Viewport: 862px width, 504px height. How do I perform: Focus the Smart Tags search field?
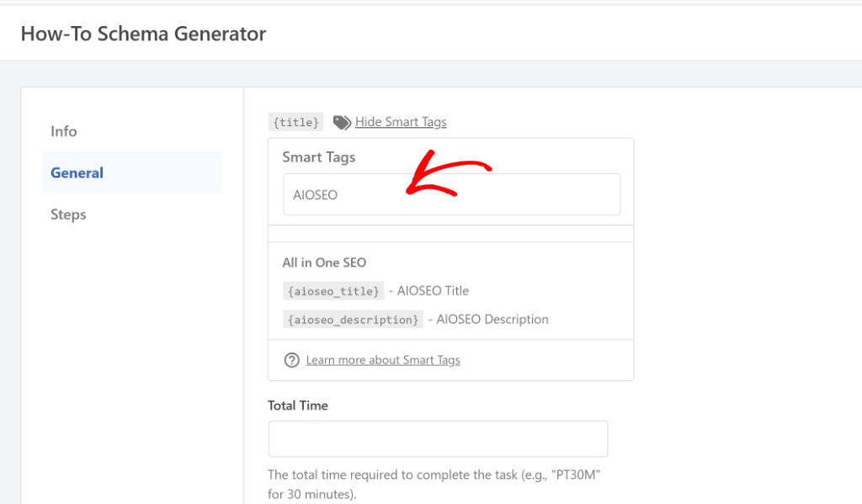coord(452,194)
